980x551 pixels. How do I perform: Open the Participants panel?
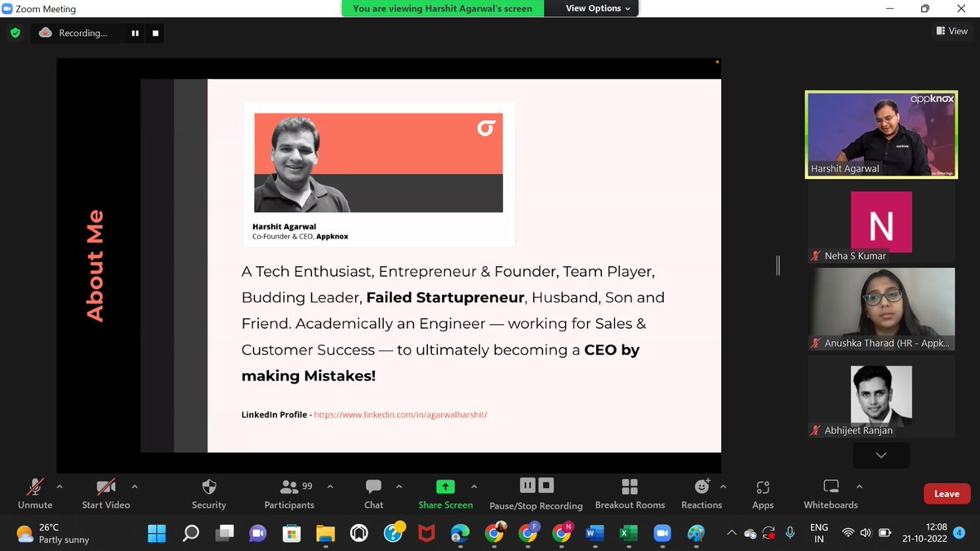point(289,493)
